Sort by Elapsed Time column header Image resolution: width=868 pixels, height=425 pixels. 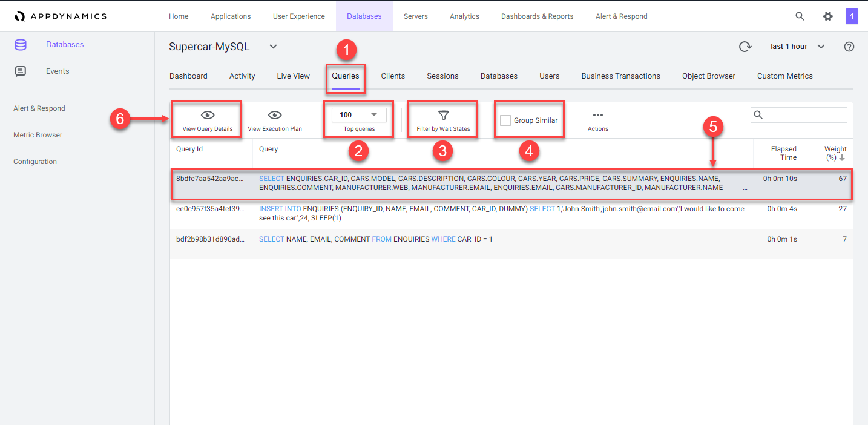(x=784, y=153)
